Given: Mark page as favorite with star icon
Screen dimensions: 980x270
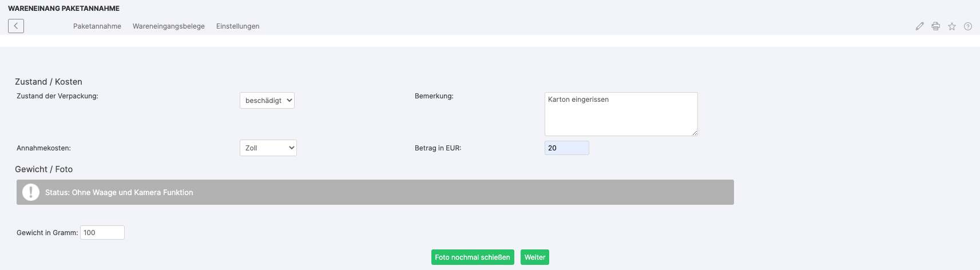Looking at the screenshot, I should coord(952,26).
